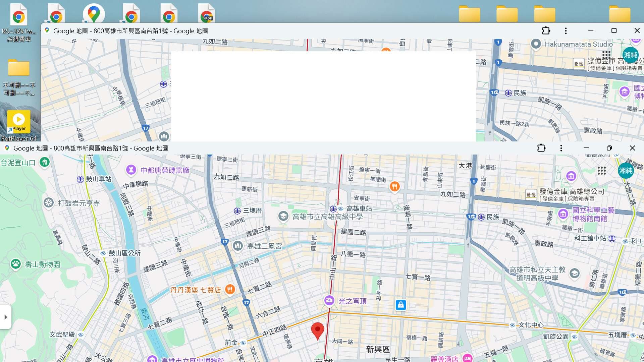The height and width of the screenshot is (362, 644).
Task: Click the red location pin marker
Action: [x=317, y=330]
